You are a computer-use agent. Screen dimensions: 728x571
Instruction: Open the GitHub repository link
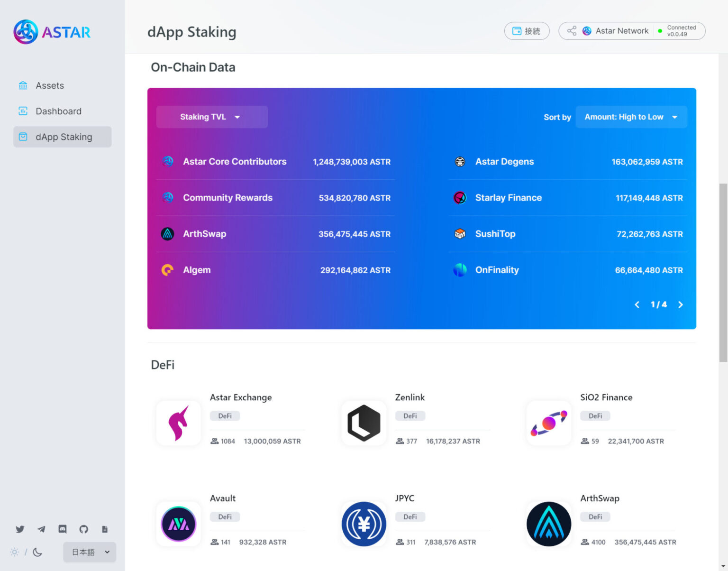pos(84,529)
